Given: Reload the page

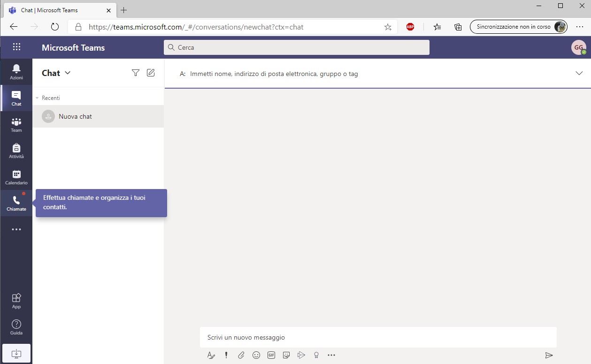Looking at the screenshot, I should coord(55,27).
